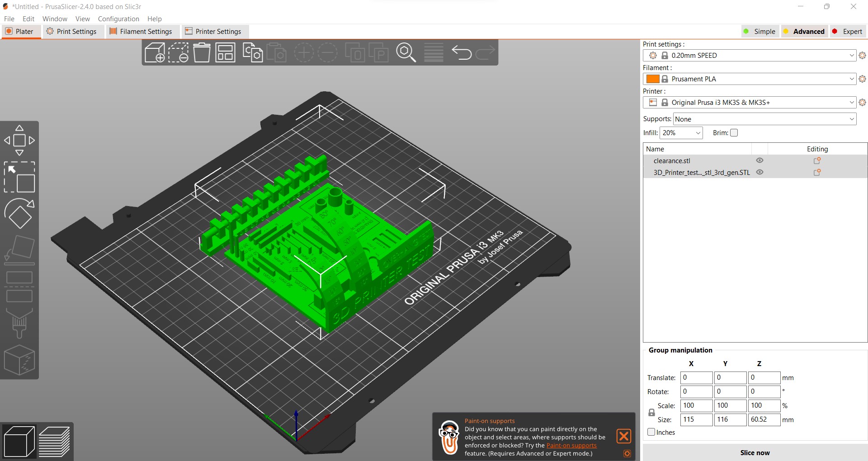The width and height of the screenshot is (868, 461).
Task: Switch to Simple mode
Action: [759, 31]
